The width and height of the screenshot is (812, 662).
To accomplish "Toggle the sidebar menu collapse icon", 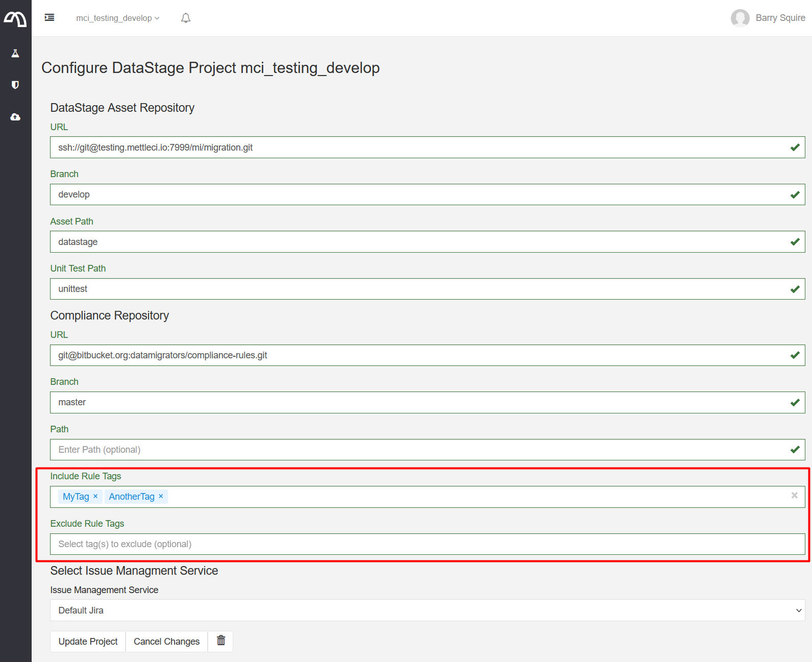I will click(50, 18).
